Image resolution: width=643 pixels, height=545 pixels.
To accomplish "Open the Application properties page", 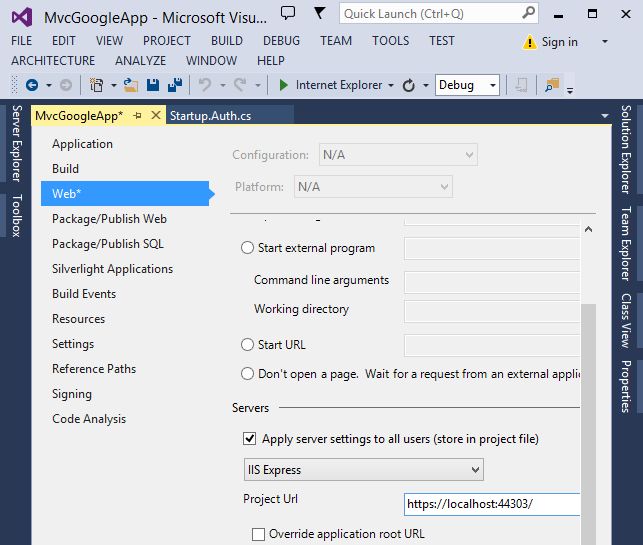I will (x=82, y=144).
